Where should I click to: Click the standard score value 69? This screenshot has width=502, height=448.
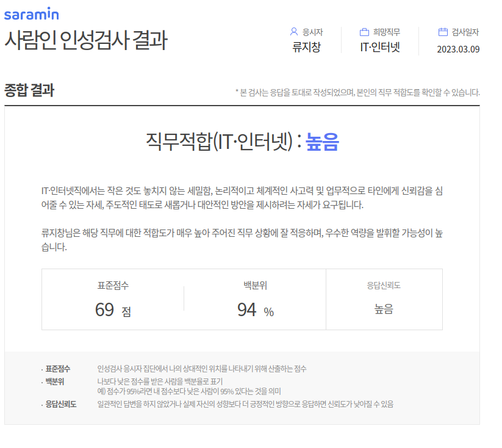pos(104,309)
